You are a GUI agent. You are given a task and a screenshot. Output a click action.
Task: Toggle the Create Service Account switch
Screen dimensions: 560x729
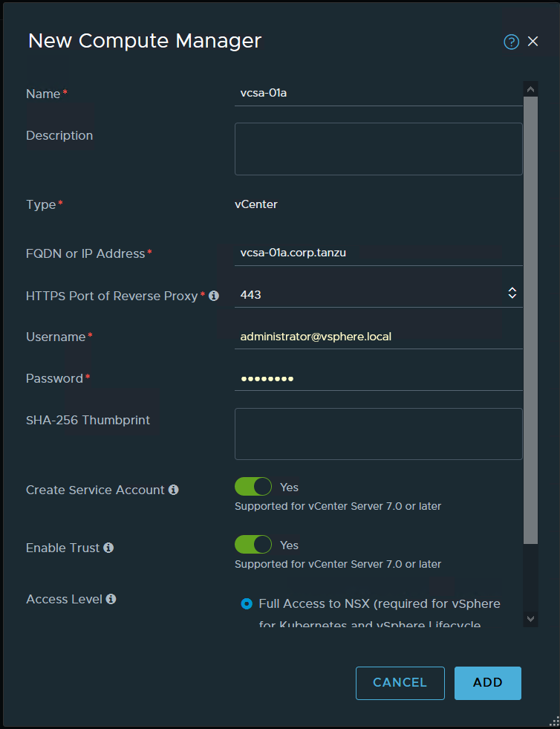pyautogui.click(x=253, y=487)
